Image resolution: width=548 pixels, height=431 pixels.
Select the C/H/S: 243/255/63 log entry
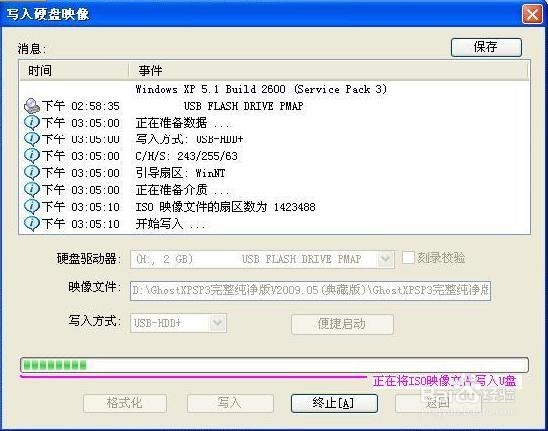coord(187,156)
